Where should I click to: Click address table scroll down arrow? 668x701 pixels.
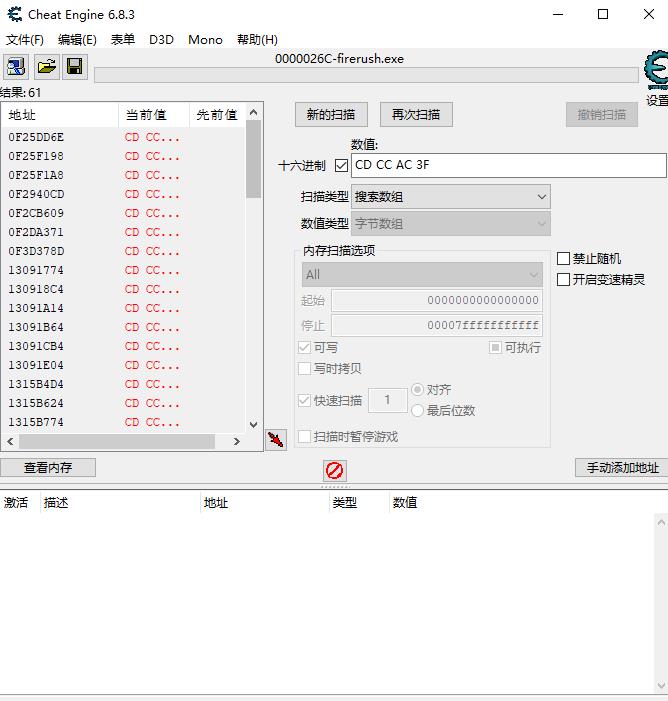(661, 686)
